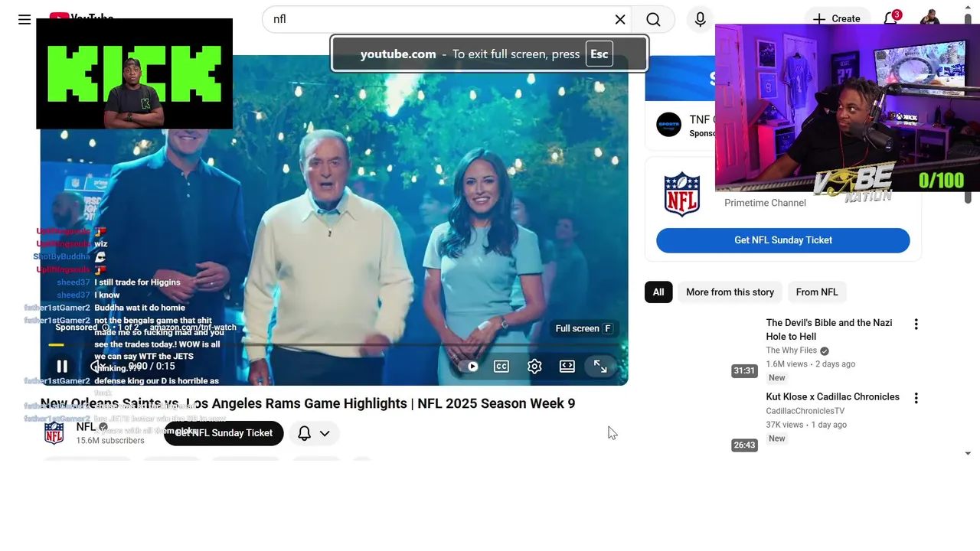Click the page scrollbar down arrow
The image size is (980, 551).
pyautogui.click(x=968, y=453)
